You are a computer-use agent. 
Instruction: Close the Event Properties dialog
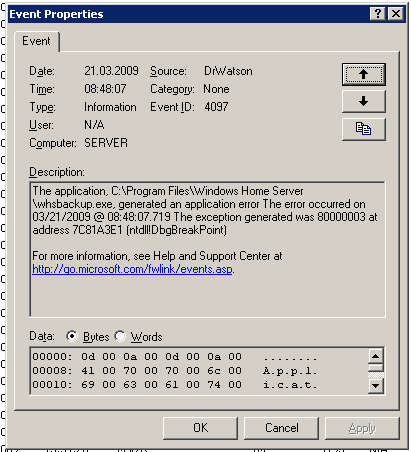click(396, 14)
